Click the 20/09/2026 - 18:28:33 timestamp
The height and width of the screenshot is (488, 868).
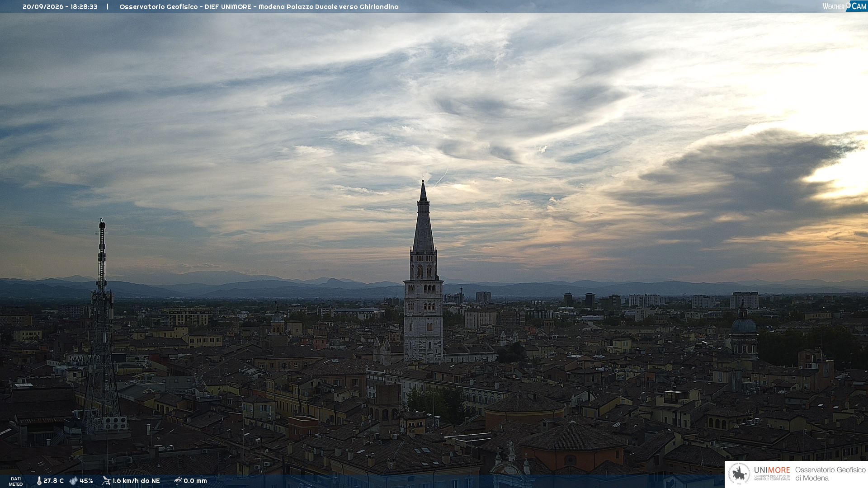point(60,7)
